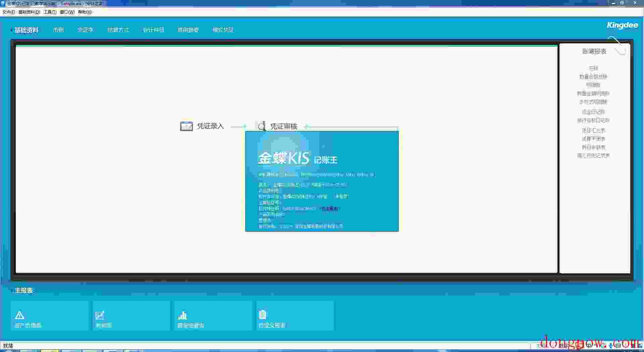Click the 金蝶KIS 记账王 splash title
The image size is (644, 352).
298,158
